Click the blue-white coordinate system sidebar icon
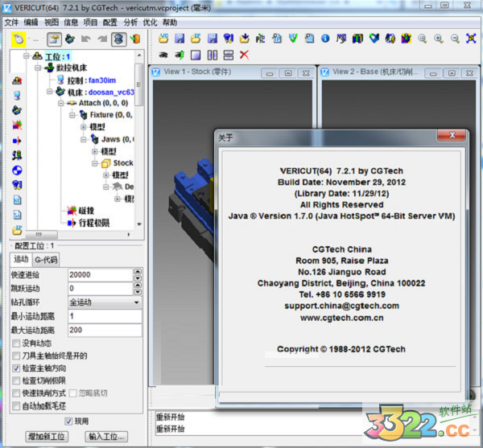Screen dimensions: 483x448 coord(17,170)
